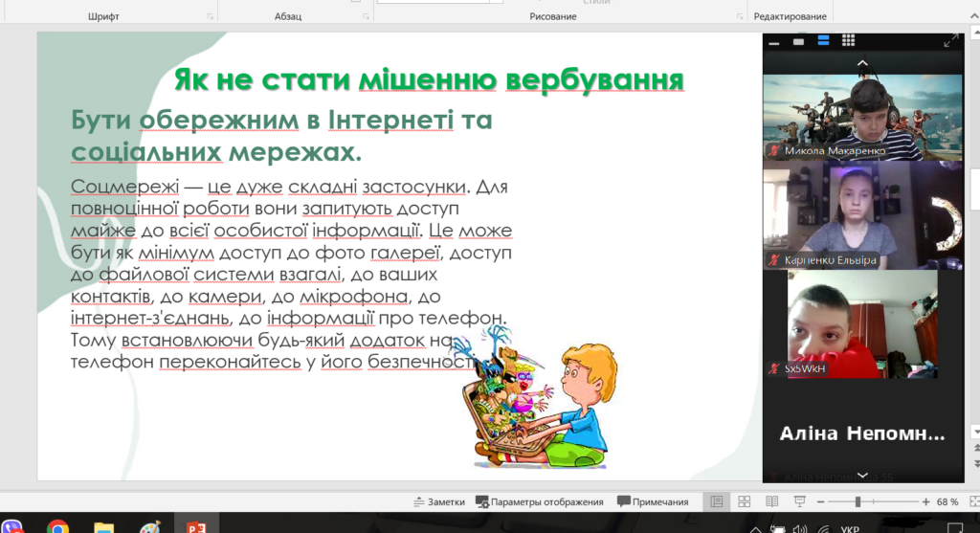Image resolution: width=980 pixels, height=533 pixels.
Task: Toggle the Примечания comments pane
Action: coord(653,501)
